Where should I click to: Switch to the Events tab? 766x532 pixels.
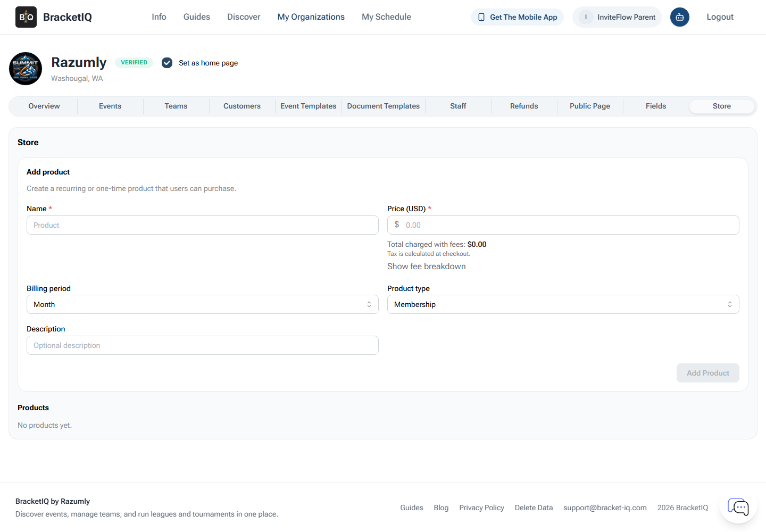[110, 106]
